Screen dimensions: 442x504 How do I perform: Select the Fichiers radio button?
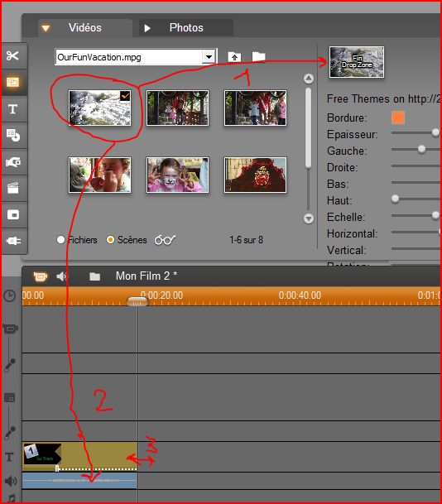tap(60, 240)
